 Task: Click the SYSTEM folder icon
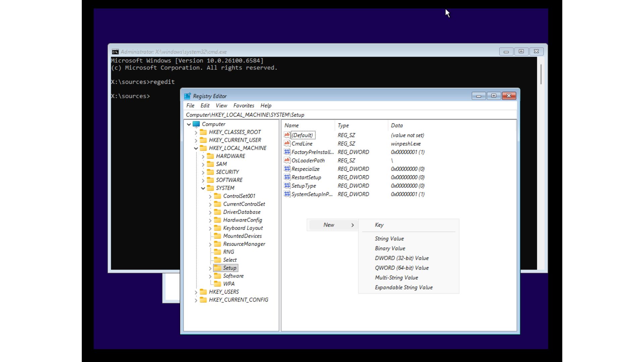click(210, 188)
